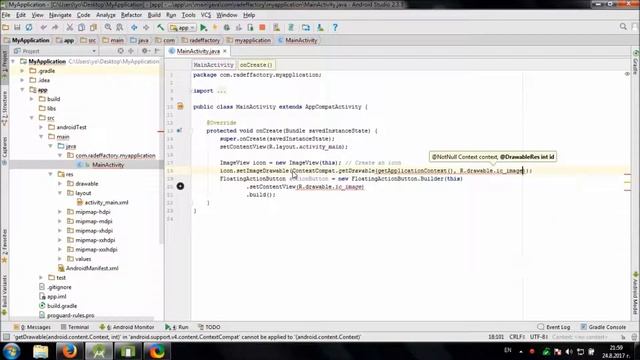This screenshot has width=640, height=360.
Task: Click the Windows Start button
Action: tap(11, 351)
